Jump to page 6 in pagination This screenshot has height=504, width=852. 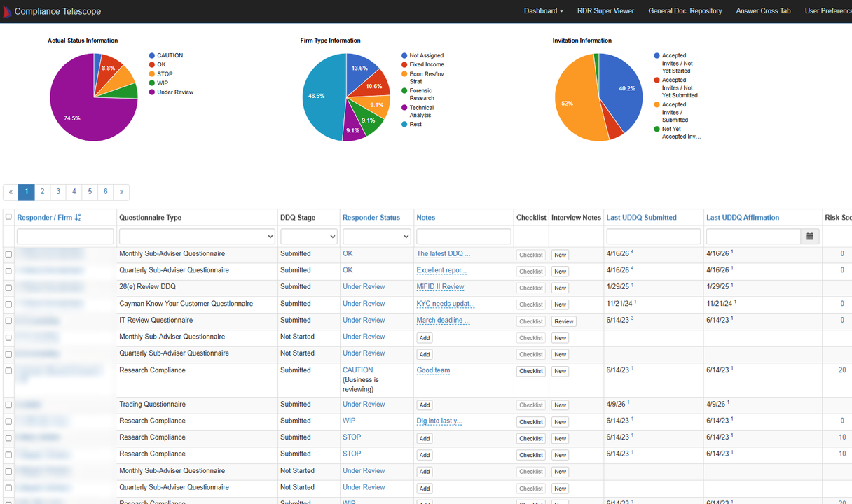[106, 192]
